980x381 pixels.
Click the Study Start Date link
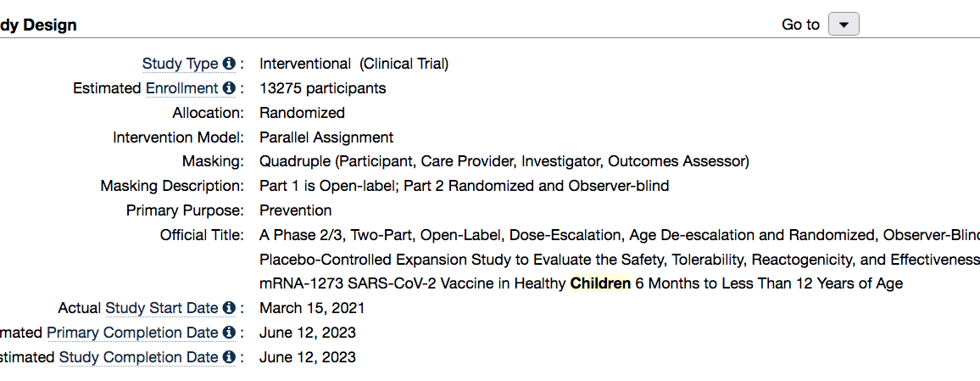tap(162, 308)
